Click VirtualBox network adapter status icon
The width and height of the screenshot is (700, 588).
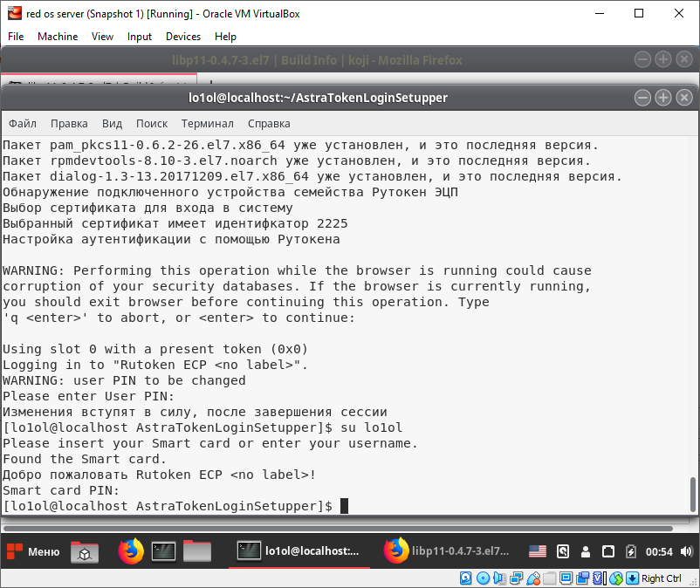516,578
